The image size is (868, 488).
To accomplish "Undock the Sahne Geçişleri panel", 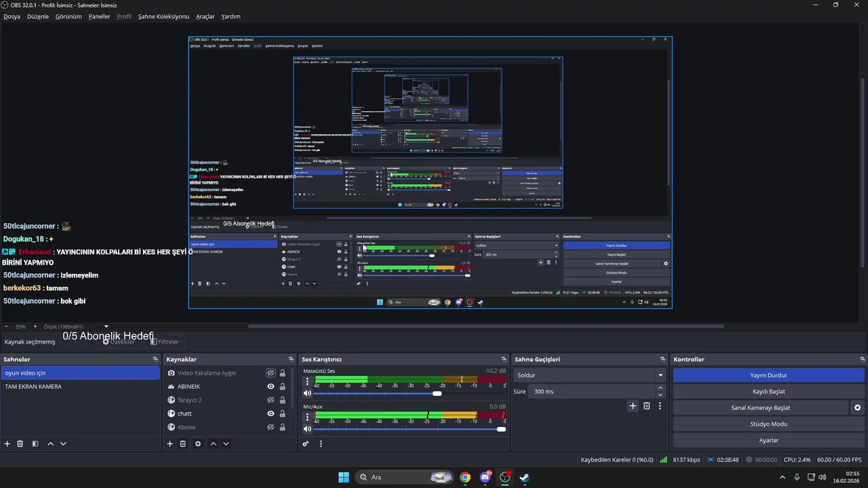I will [663, 359].
